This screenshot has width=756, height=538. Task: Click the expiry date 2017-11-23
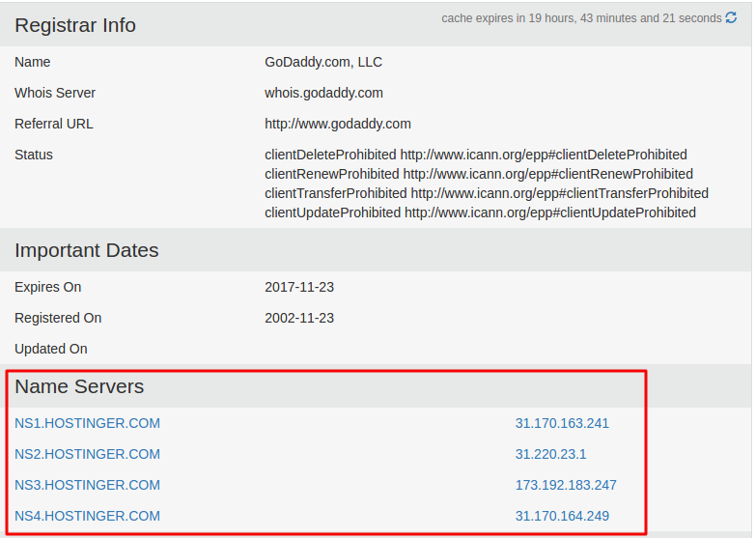[299, 287]
